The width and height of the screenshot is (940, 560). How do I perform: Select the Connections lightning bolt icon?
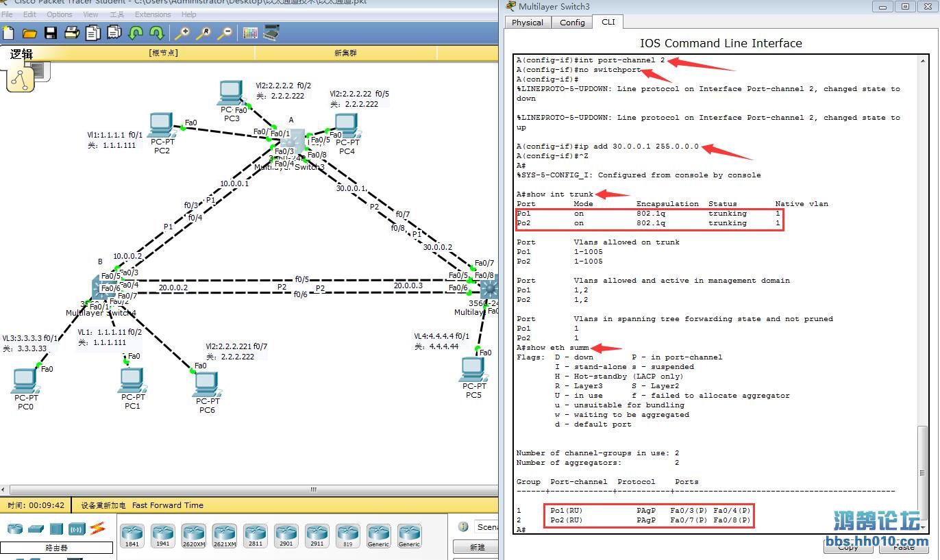pos(97,529)
